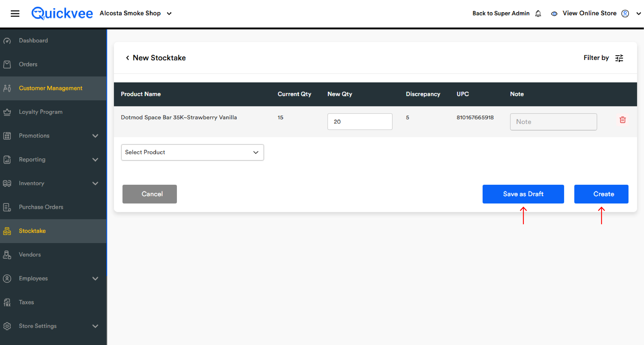
Task: Click the Current Qty column header
Action: click(x=294, y=94)
